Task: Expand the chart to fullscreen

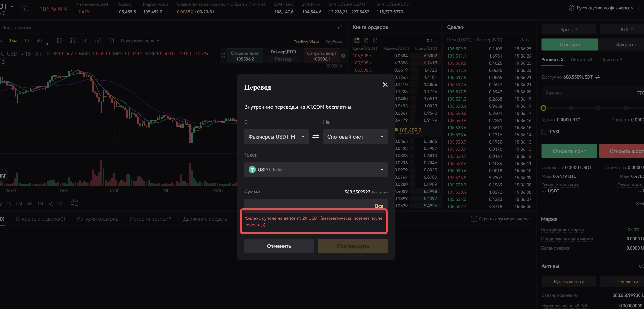Action: [340, 27]
